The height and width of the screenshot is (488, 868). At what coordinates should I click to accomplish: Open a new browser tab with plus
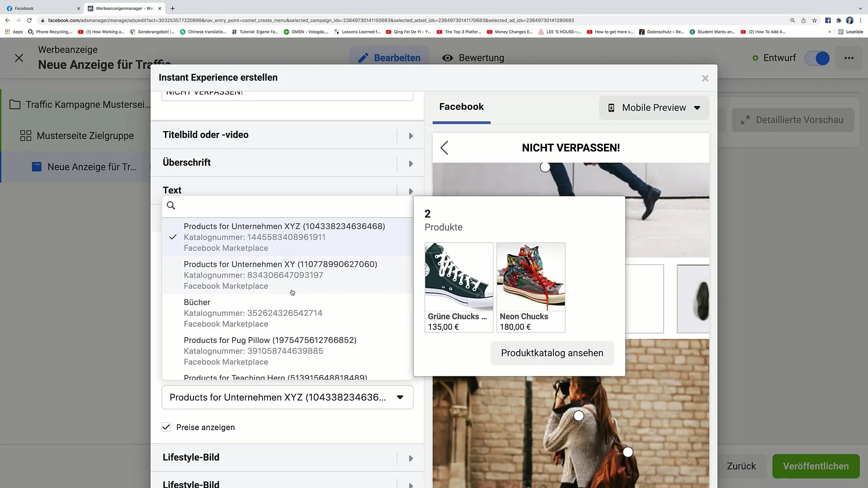tap(172, 8)
